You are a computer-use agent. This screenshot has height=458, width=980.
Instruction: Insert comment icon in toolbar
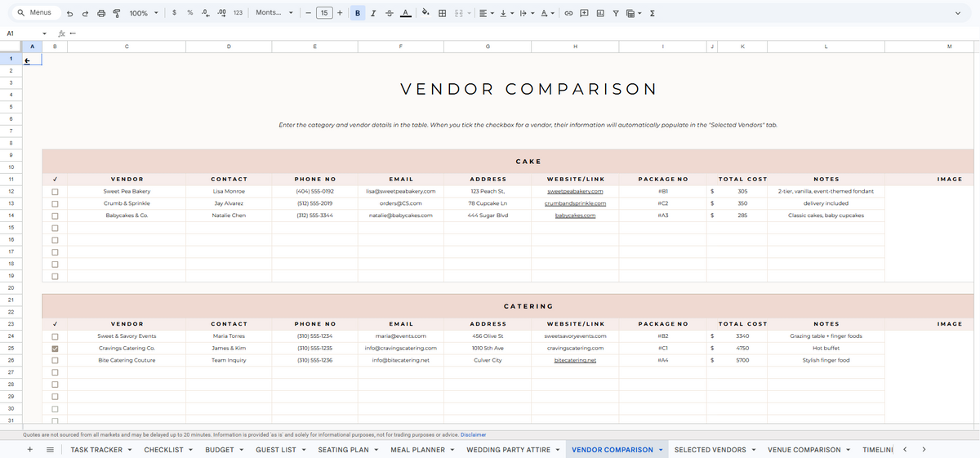585,13
